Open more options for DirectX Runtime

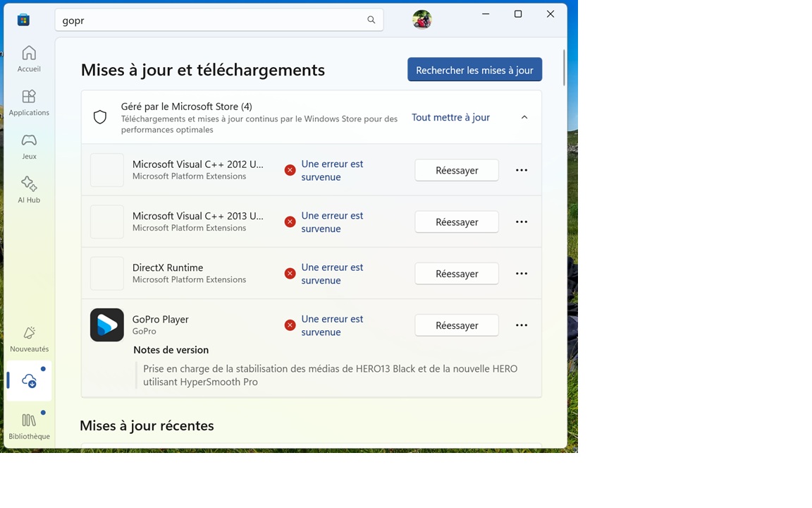522,274
